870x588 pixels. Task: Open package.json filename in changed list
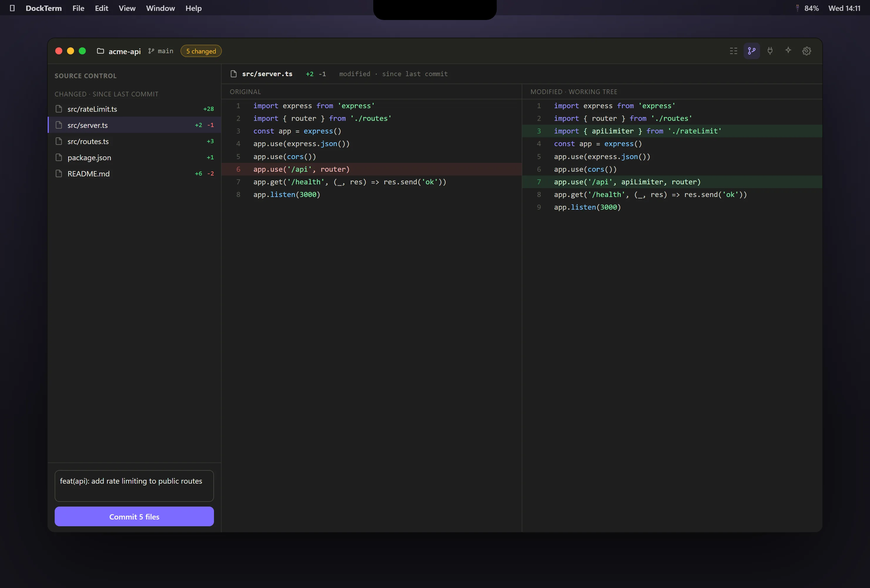(89, 158)
